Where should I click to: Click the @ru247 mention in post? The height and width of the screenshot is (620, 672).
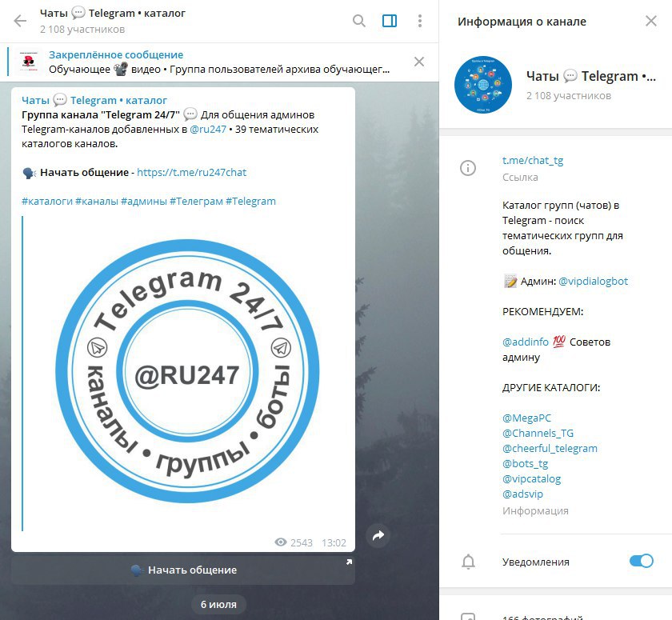tap(208, 129)
